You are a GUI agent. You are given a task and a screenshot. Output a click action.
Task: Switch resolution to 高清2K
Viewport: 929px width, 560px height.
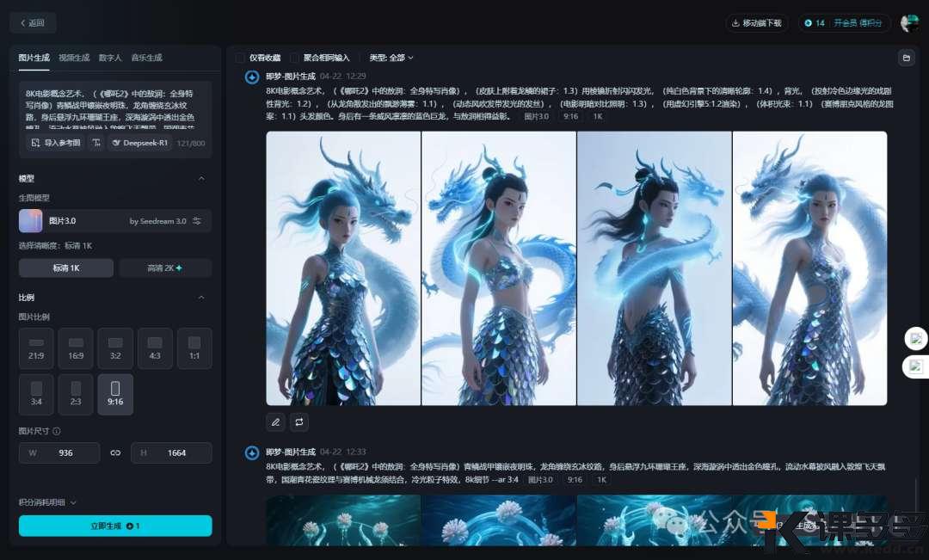point(165,268)
